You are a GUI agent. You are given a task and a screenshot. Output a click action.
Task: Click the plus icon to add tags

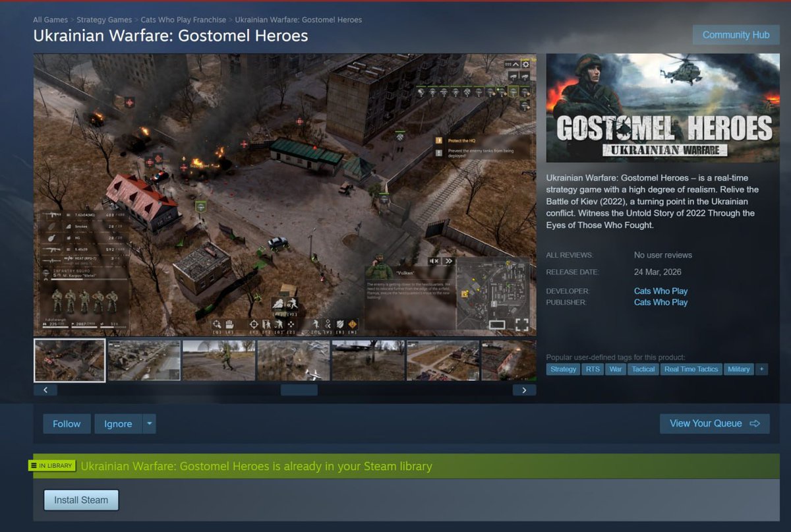[x=762, y=369]
